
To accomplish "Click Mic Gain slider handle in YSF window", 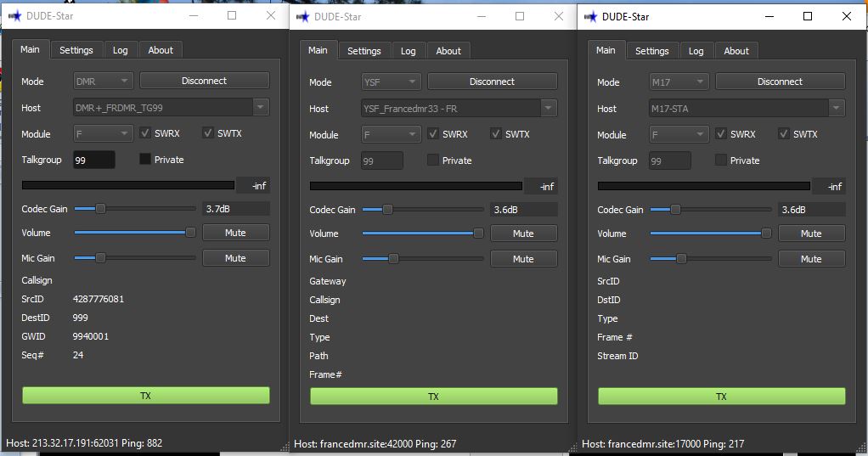I will click(393, 258).
